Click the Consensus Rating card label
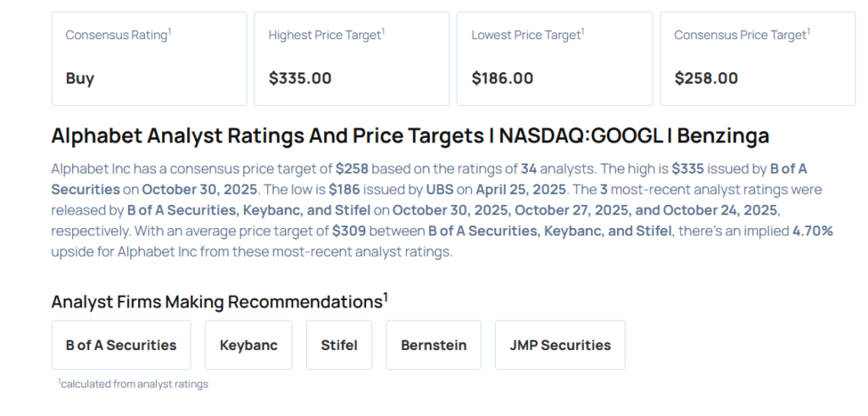 (117, 35)
